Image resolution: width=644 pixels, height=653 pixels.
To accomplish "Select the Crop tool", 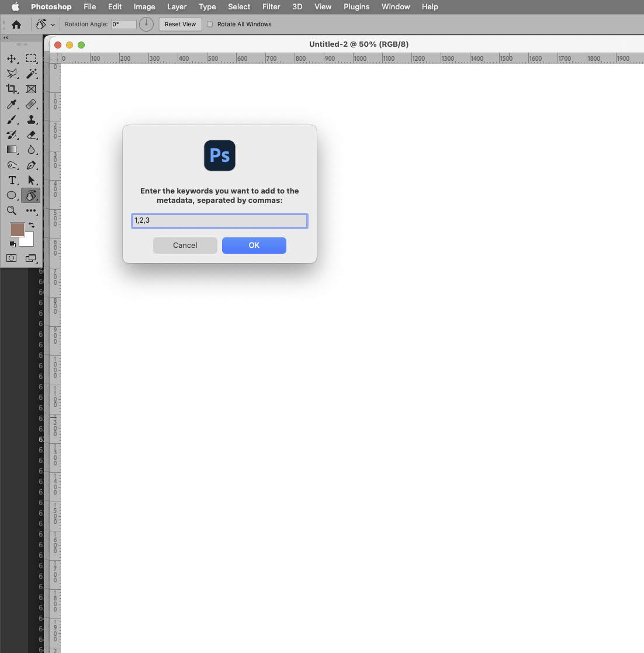I will 12,89.
